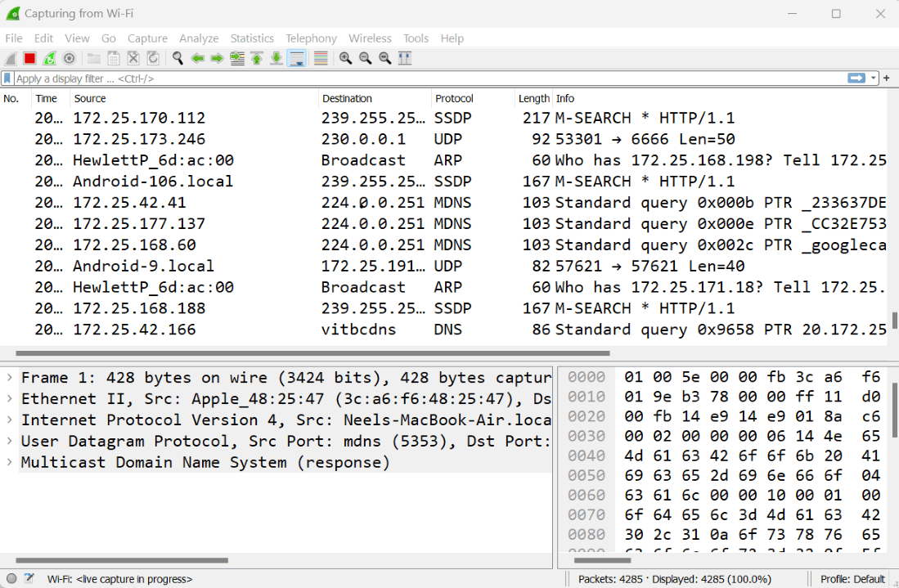
Task: Click the packet list horizontal scrollbar
Action: (312, 353)
